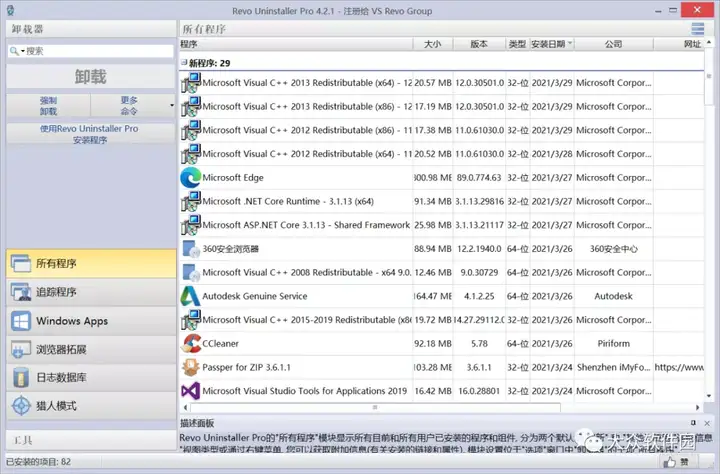720x474 pixels.
Task: Open the 更多命令 dropdown arrow
Action: pos(172,106)
